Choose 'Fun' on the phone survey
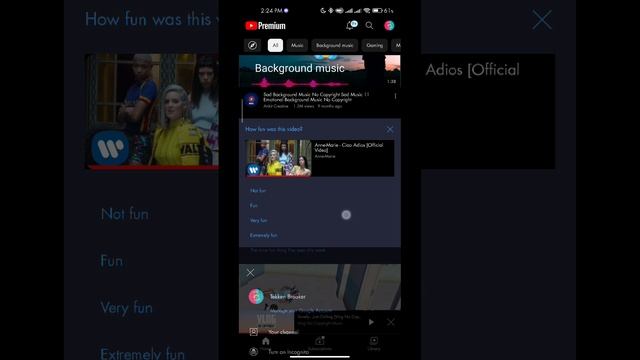This screenshot has width=640, height=360. tap(254, 205)
